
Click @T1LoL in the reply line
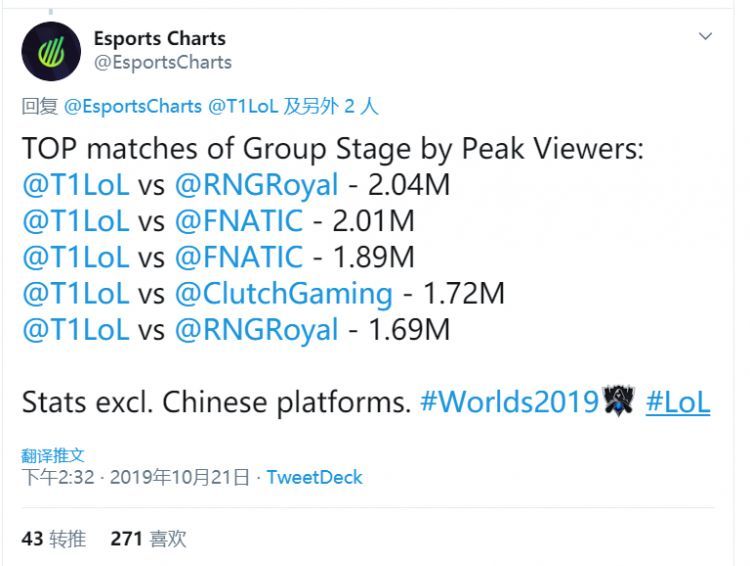pos(243,106)
